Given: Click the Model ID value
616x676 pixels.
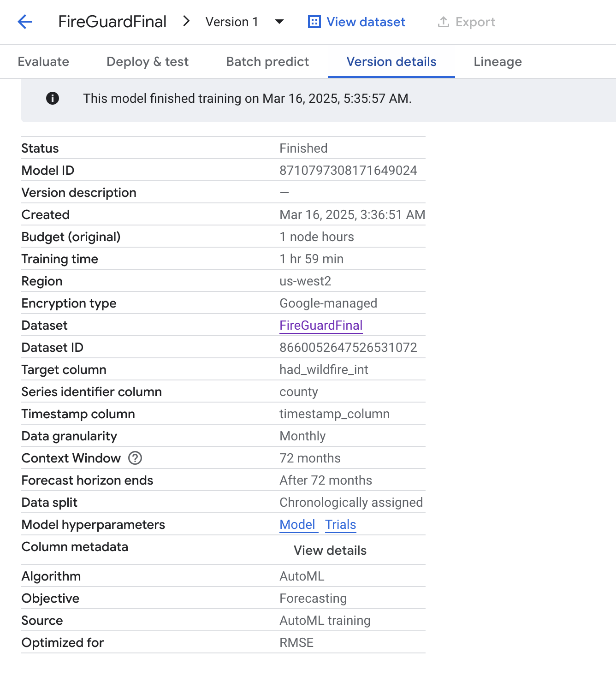Looking at the screenshot, I should tap(348, 171).
